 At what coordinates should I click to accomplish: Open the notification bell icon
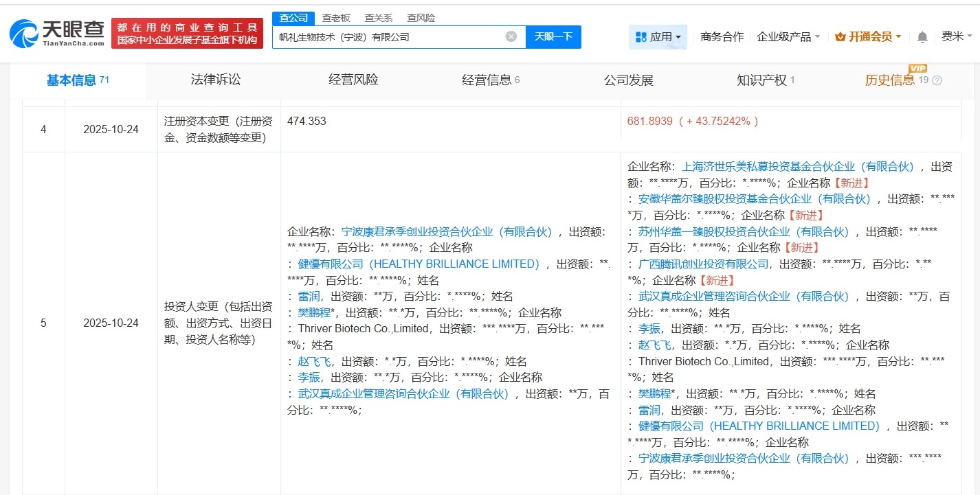[922, 36]
